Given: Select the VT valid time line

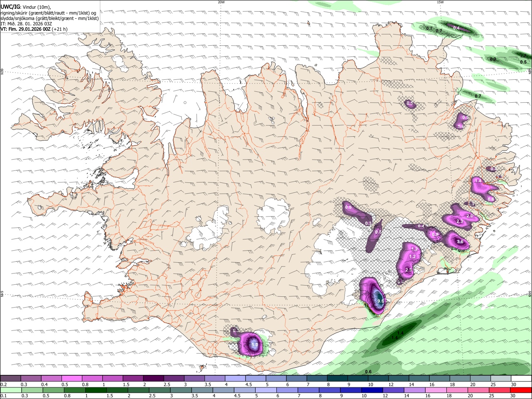Looking at the screenshot, I should point(34,29).
